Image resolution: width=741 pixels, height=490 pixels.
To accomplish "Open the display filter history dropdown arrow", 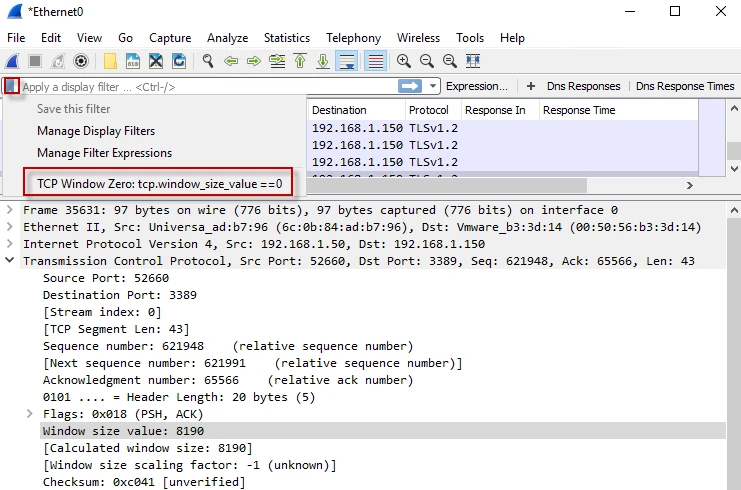I will coord(433,86).
